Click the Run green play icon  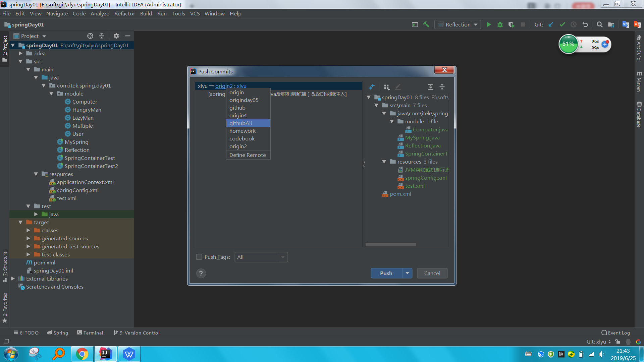[x=489, y=24]
